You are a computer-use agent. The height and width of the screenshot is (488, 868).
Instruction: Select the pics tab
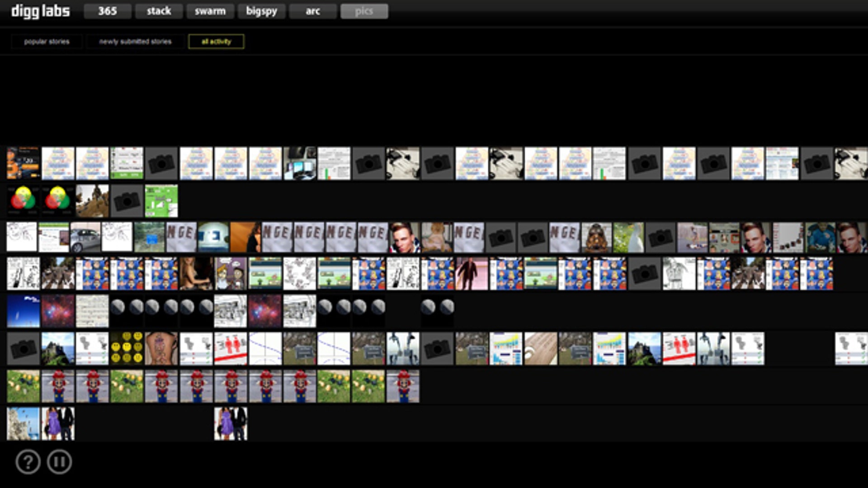click(364, 11)
